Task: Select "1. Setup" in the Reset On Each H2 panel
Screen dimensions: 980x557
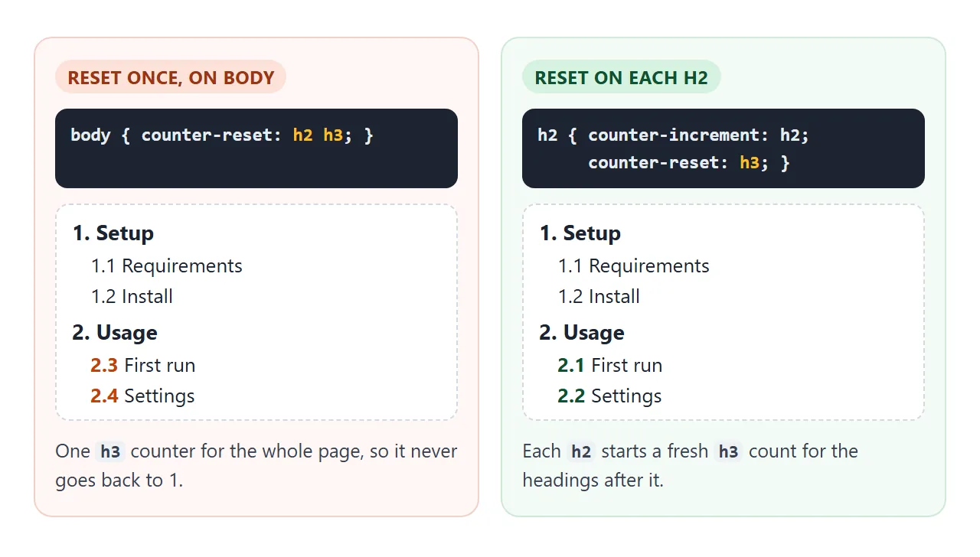Action: (580, 233)
